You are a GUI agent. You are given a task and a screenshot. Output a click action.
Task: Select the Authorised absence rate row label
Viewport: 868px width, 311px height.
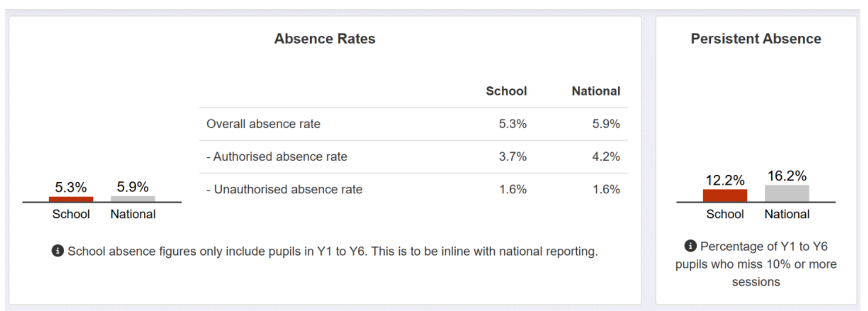pyautogui.click(x=277, y=157)
